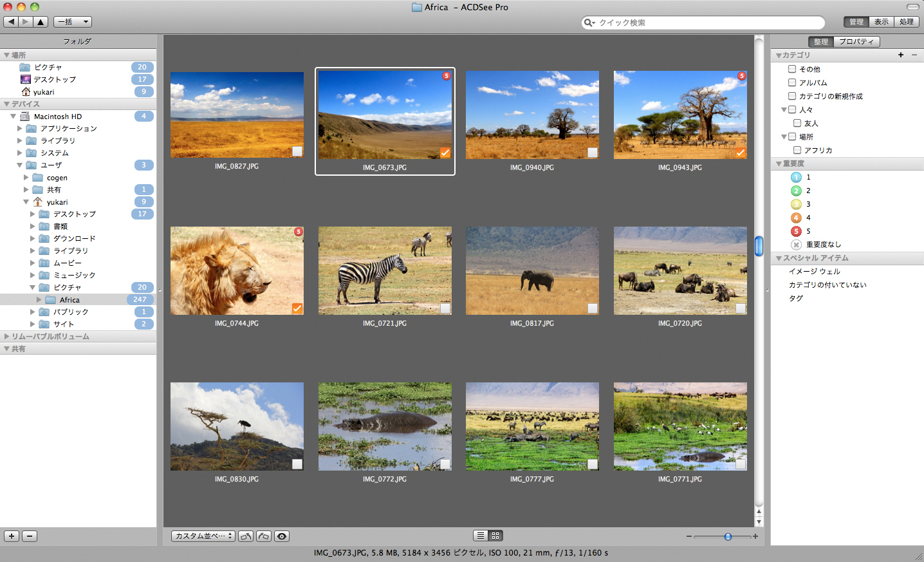Focus the クイック検索 search field
This screenshot has width=924, height=562.
tap(703, 23)
